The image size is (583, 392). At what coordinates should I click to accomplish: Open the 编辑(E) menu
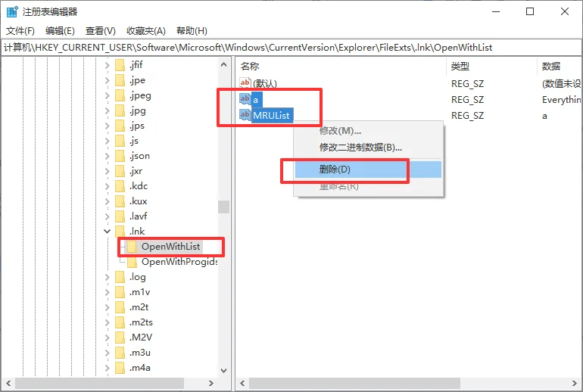[x=60, y=31]
